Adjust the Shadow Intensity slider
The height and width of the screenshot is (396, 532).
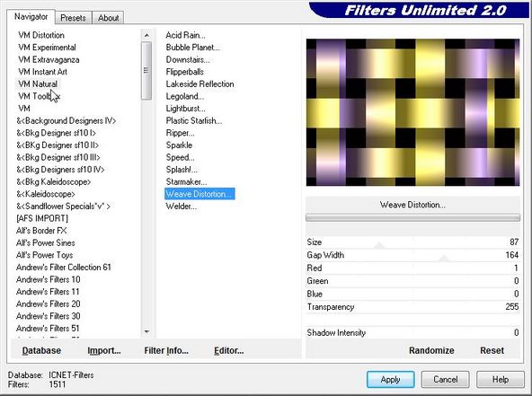[412, 332]
